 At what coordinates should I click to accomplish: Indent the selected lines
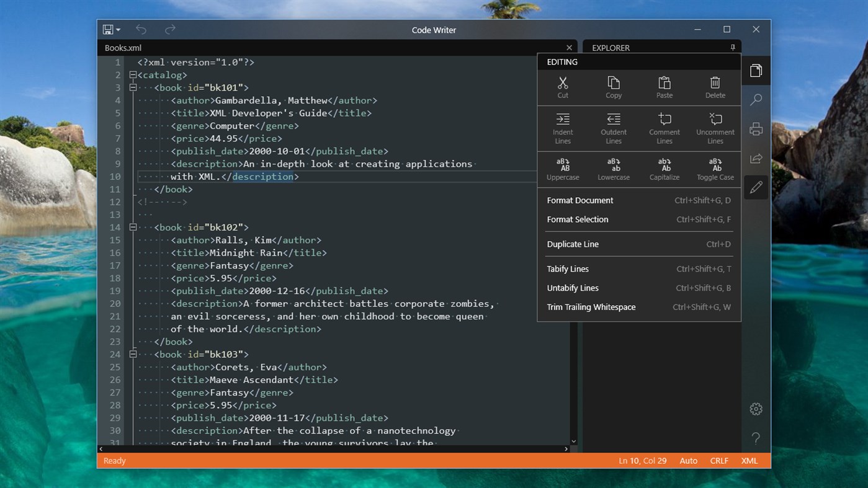pyautogui.click(x=563, y=128)
